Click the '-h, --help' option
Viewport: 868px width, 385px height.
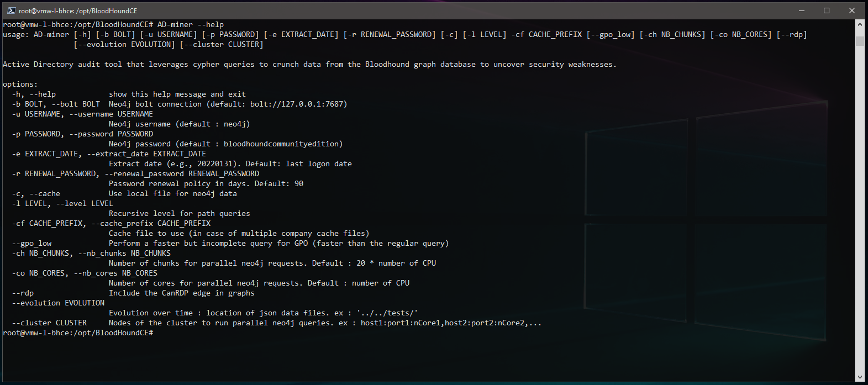click(x=34, y=94)
